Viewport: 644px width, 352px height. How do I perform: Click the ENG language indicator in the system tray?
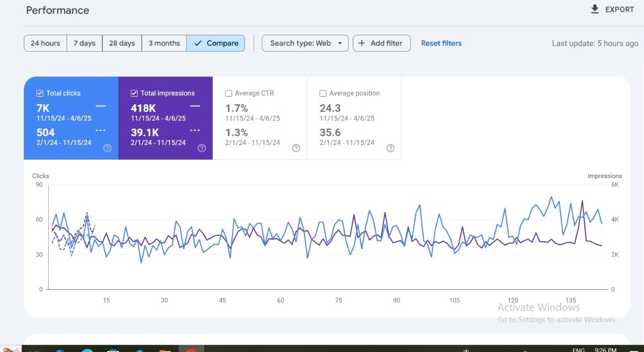click(579, 349)
